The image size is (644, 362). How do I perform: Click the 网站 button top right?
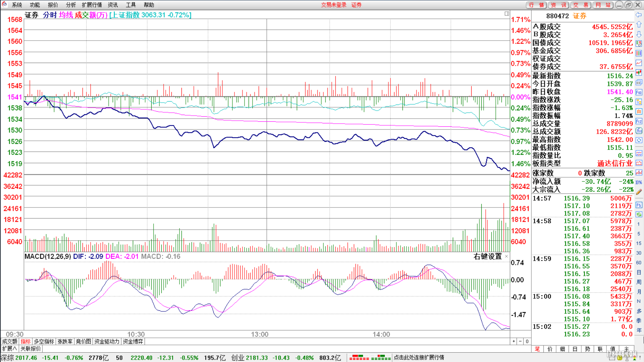603,5
